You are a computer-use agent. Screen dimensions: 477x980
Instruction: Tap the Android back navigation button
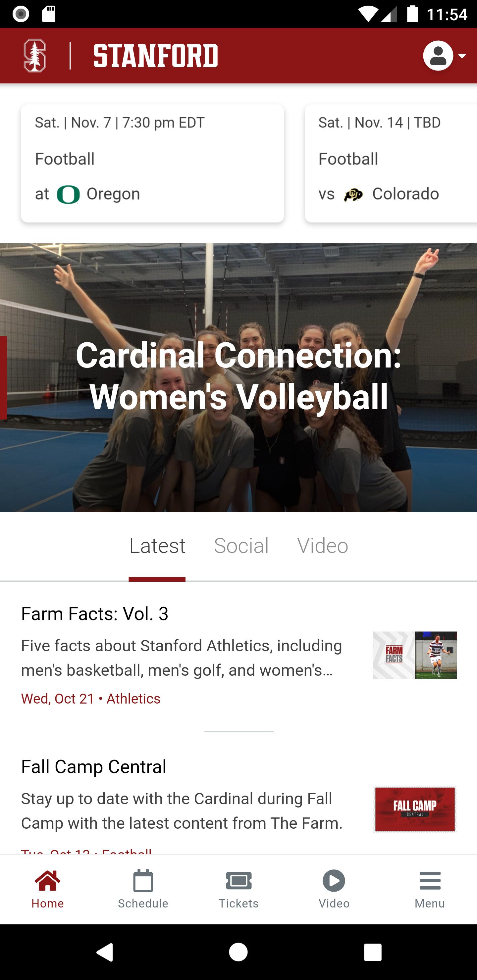[105, 952]
